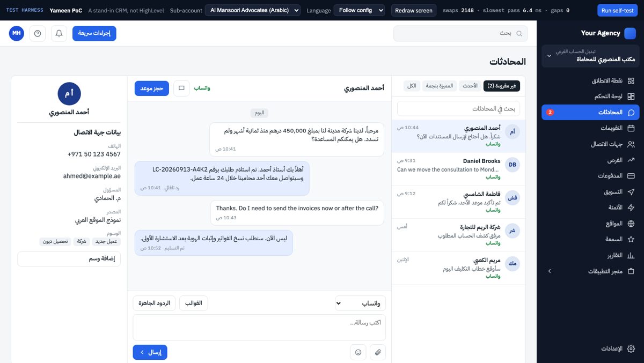This screenshot has width=644, height=363.
Task: Open the الردود الجاهزة button
Action: click(154, 303)
